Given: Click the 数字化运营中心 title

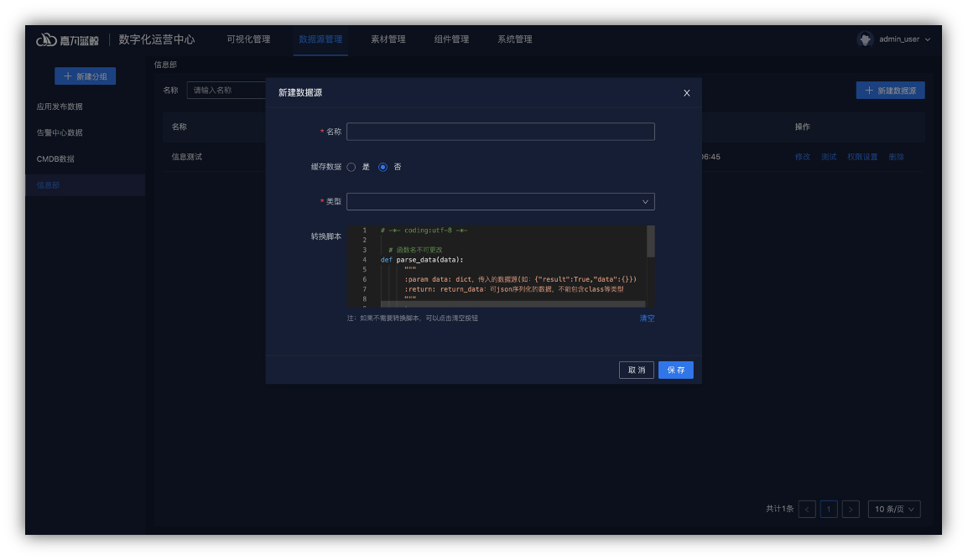Looking at the screenshot, I should click(157, 39).
